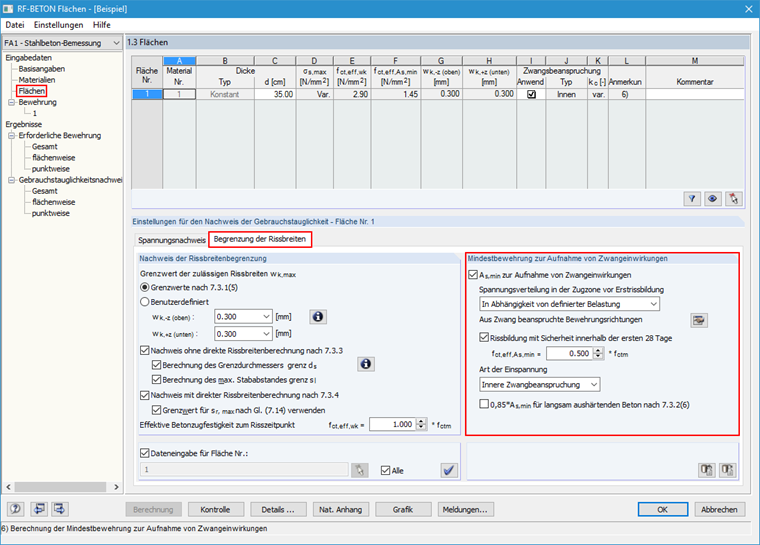
Task: Open the Einstellungen menu
Action: (x=58, y=25)
